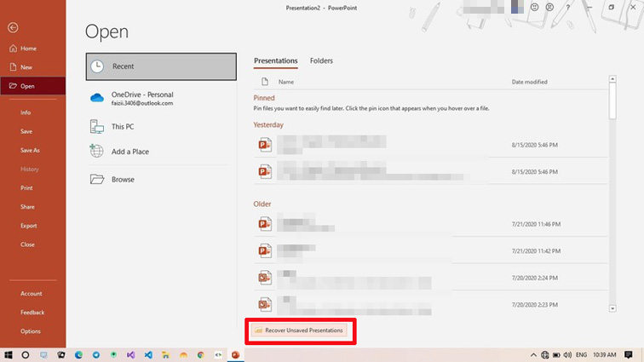
Task: Open the Feedback page
Action: pos(33,313)
